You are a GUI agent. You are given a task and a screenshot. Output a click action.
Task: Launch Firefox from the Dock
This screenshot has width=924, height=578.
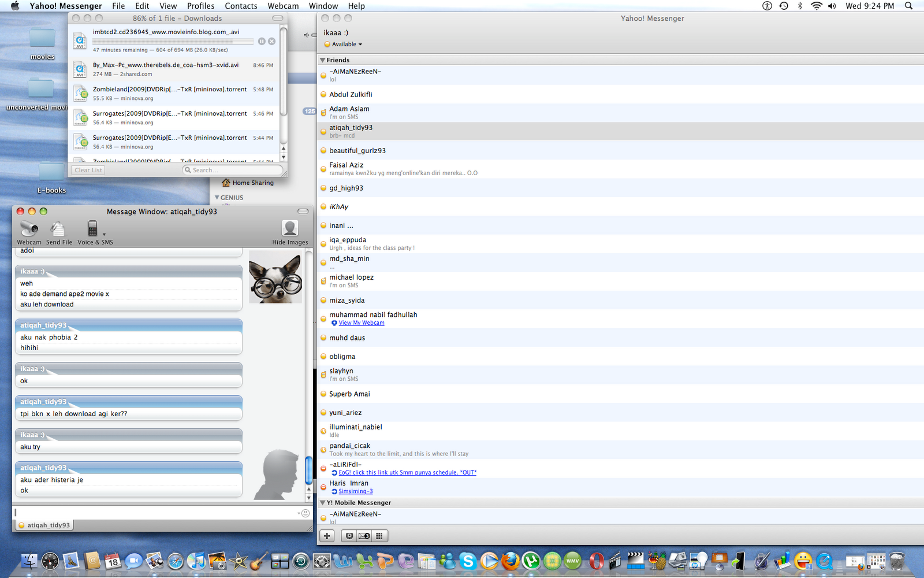tap(510, 560)
